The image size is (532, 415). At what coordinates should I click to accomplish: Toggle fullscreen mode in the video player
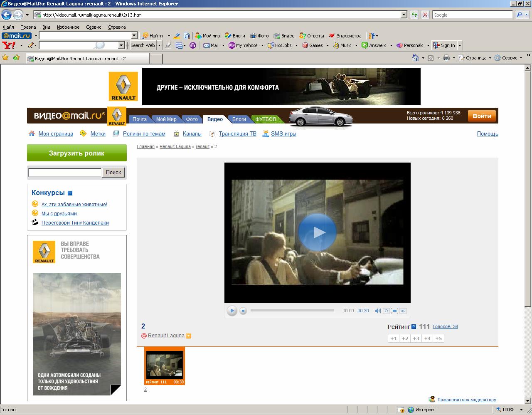pos(394,311)
